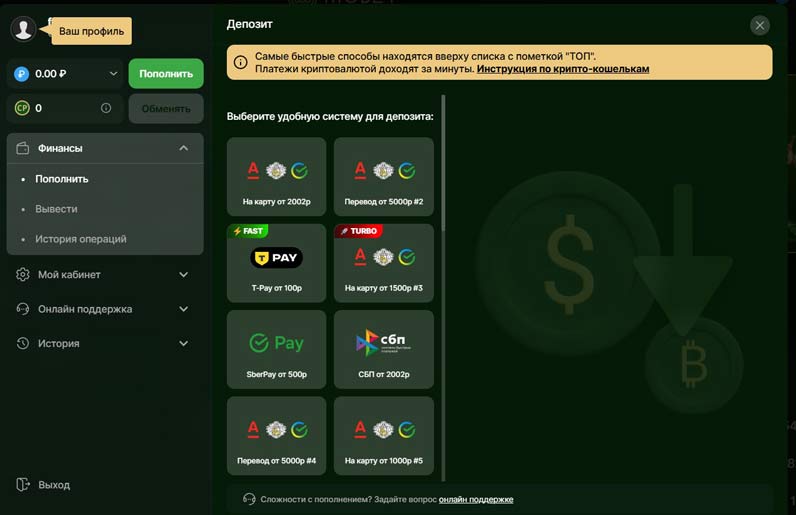
Task: Click the clock icon next to История
Action: [23, 344]
